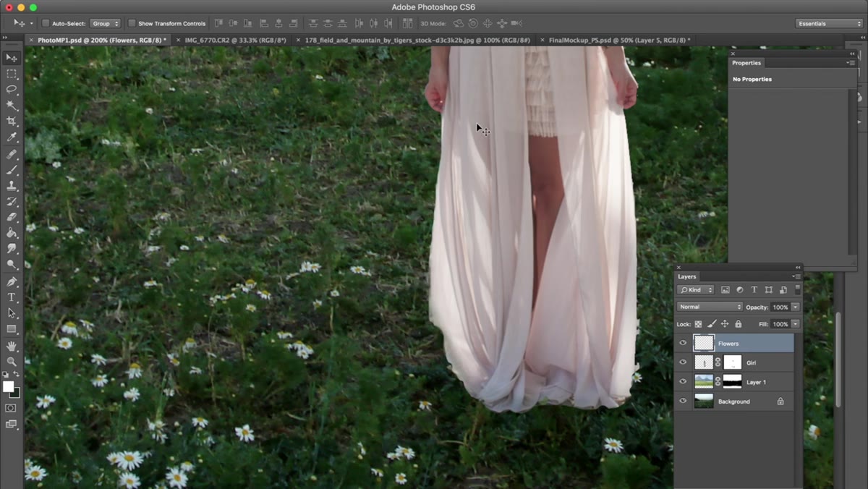Select the History Brush tool
The width and height of the screenshot is (868, 489).
(x=12, y=201)
